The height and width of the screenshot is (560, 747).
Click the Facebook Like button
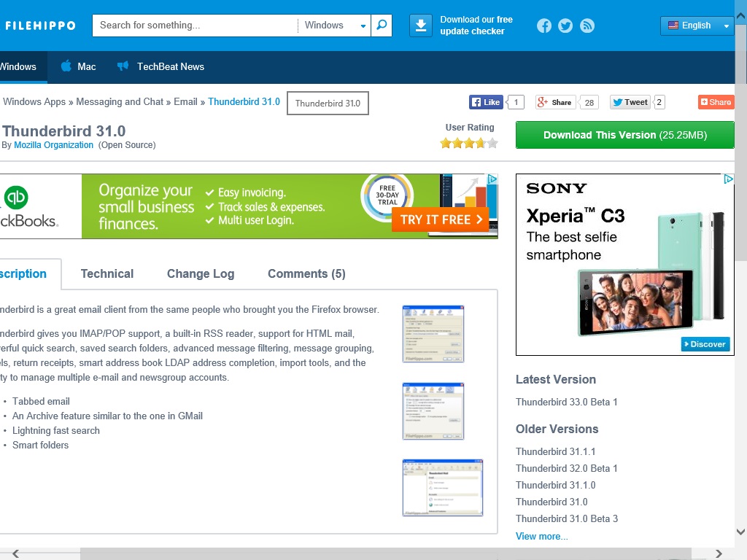486,102
